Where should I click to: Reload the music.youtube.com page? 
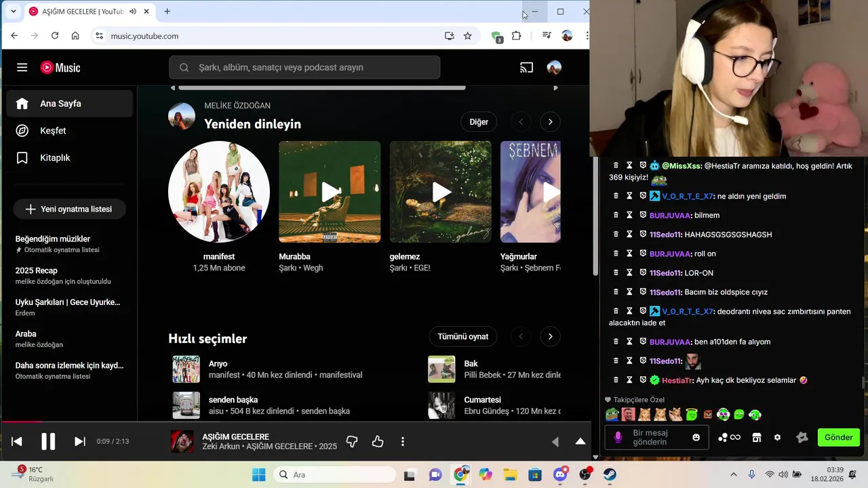[55, 36]
